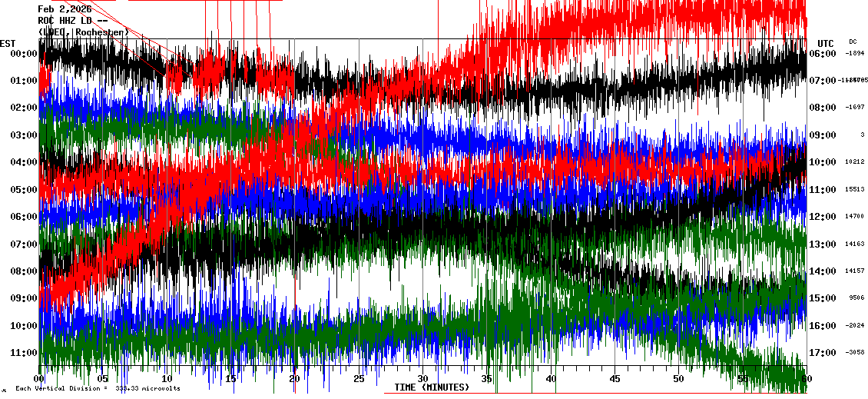Select the DC value 10212
This screenshot has width=868, height=399.
tap(855, 162)
